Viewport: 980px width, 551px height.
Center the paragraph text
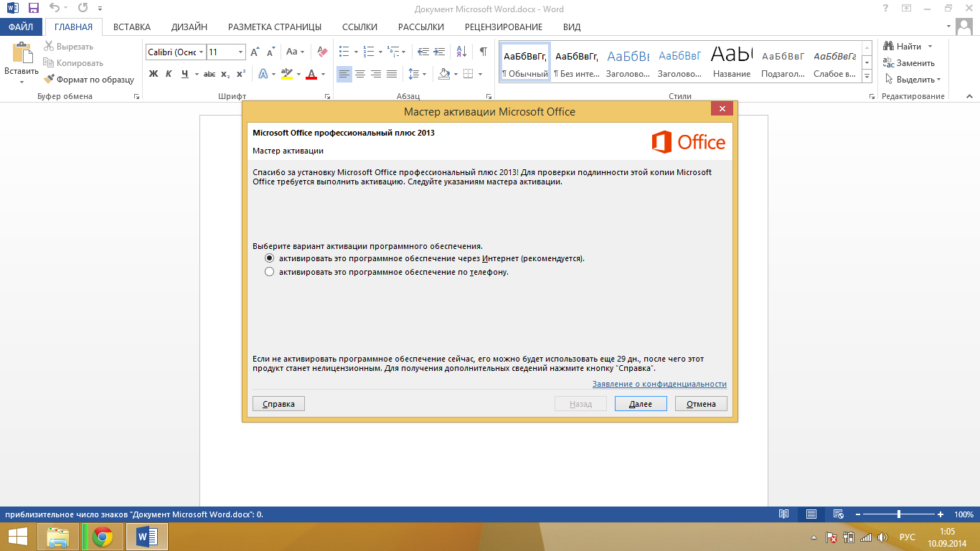tap(360, 74)
